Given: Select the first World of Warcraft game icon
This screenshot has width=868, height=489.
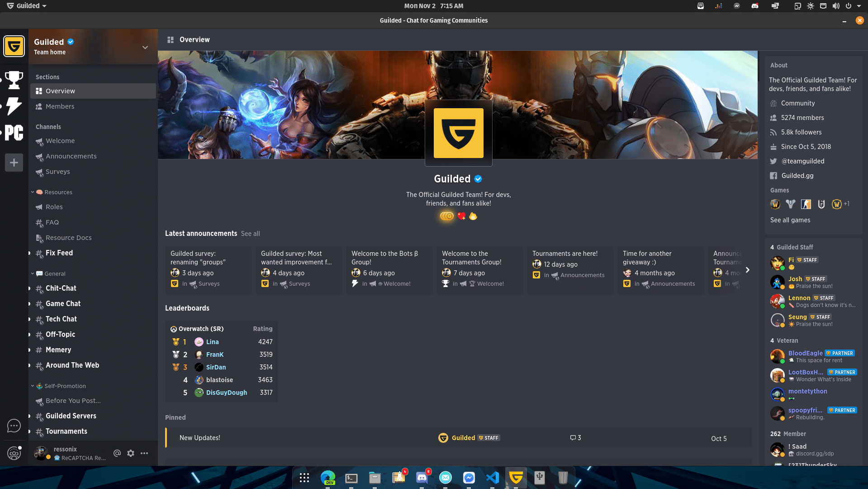Looking at the screenshot, I should coord(775,204).
